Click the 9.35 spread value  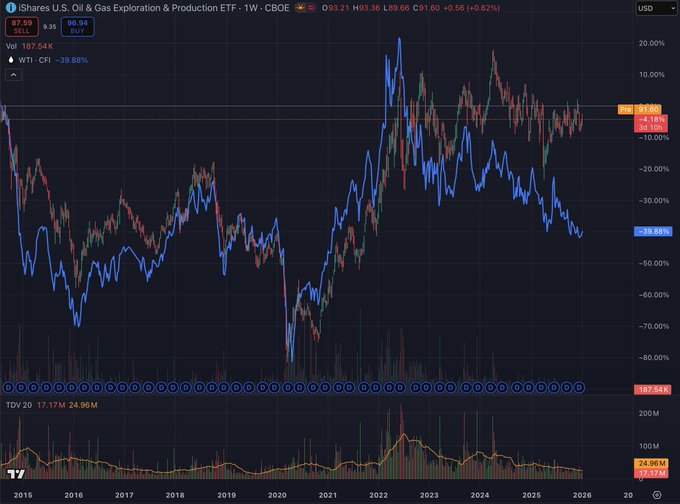pos(49,26)
